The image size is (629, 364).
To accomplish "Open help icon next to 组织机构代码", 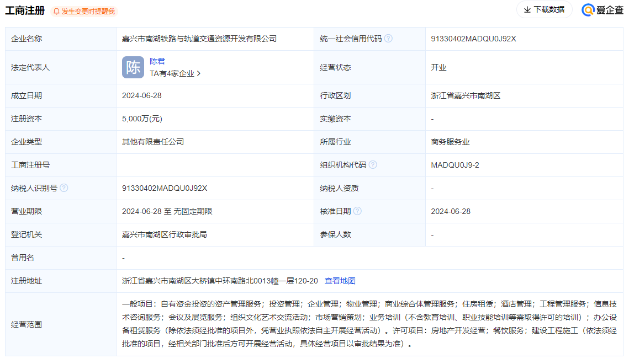I will [373, 164].
